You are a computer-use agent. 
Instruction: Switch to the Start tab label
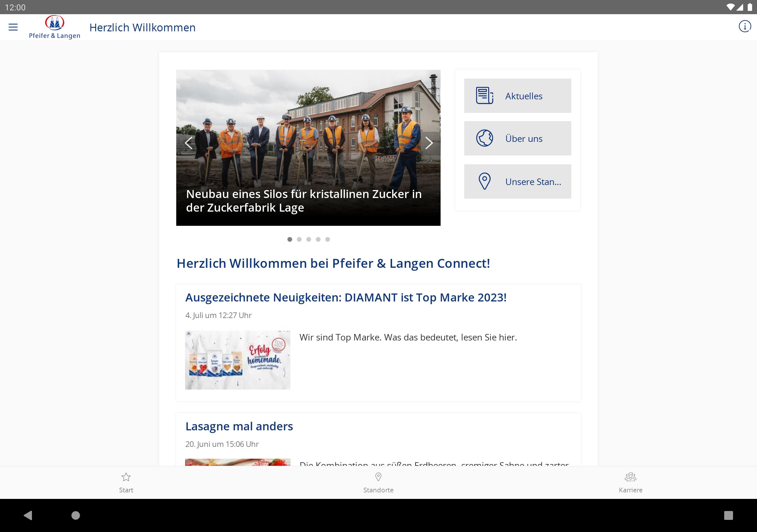pyautogui.click(x=126, y=490)
